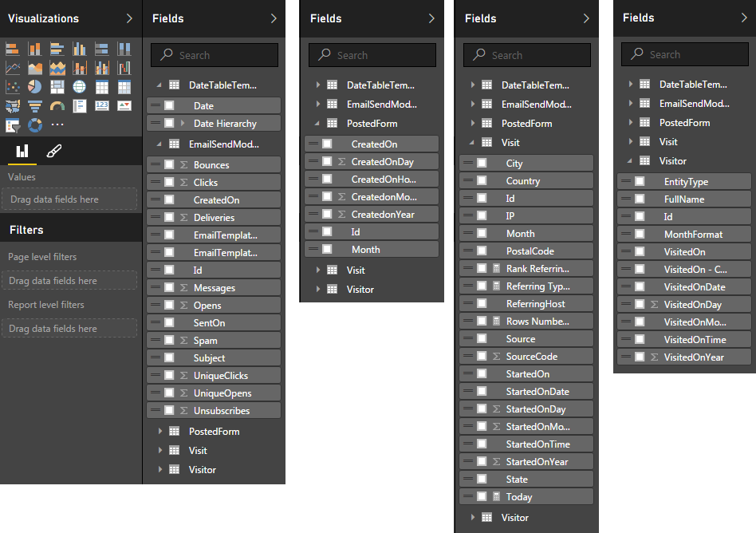Select the Stacked bar chart visualization
756x533 pixels.
click(13, 49)
